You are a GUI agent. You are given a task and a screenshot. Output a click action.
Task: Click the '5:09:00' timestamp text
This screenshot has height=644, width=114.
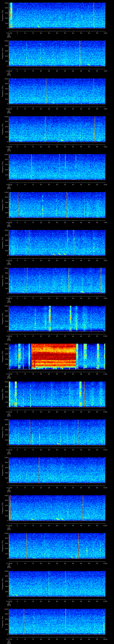[9, 336]
